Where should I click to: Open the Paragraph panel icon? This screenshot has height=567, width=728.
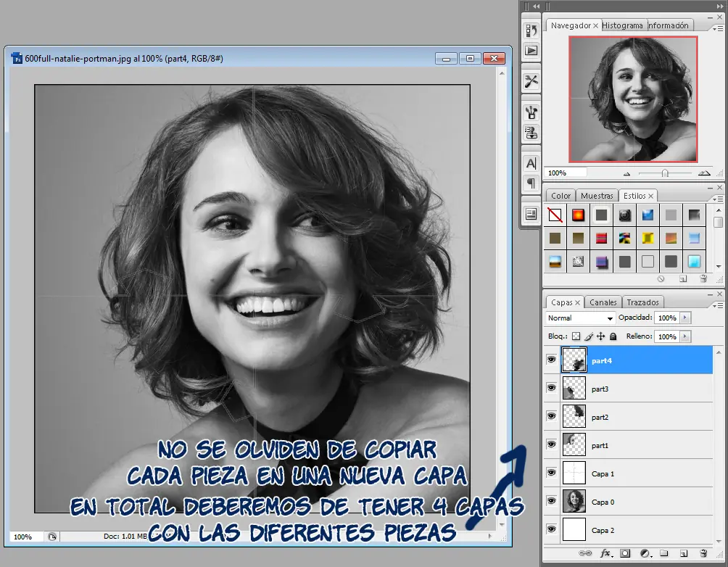[531, 183]
